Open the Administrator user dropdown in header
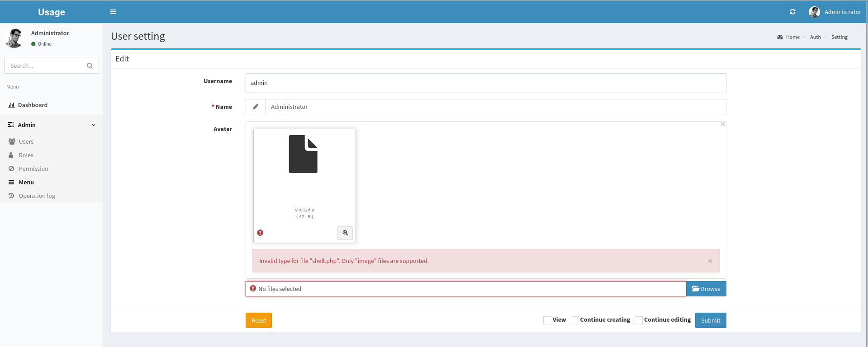 coord(835,12)
